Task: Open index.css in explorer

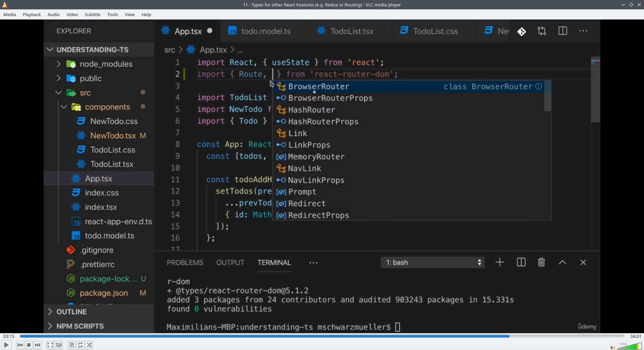Action: pyautogui.click(x=99, y=193)
